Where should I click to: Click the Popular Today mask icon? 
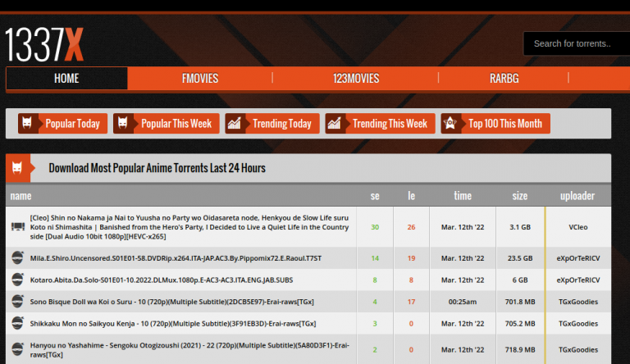pyautogui.click(x=29, y=124)
